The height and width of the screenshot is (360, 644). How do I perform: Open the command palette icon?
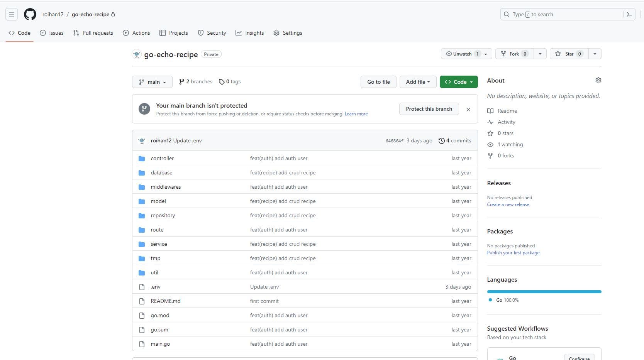point(629,14)
